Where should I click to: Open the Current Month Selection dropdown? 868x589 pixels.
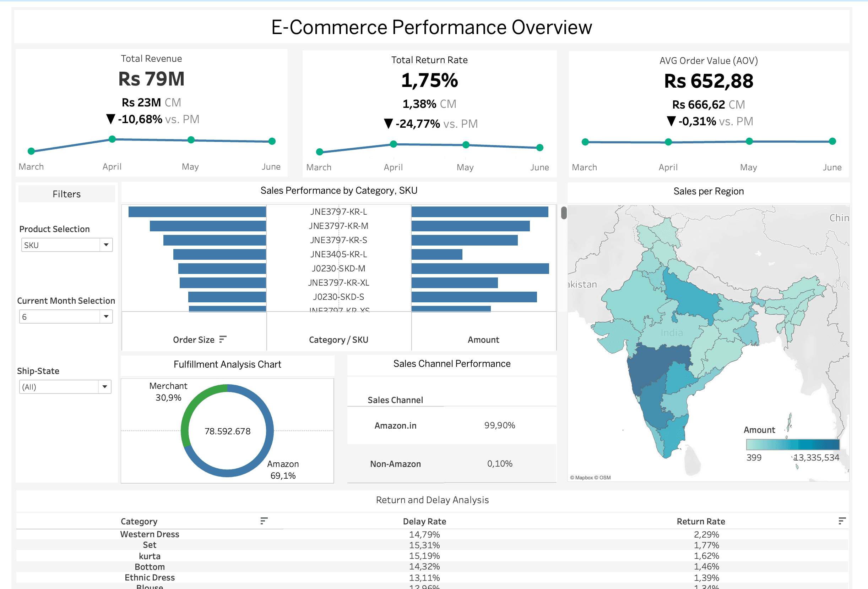pyautogui.click(x=106, y=316)
